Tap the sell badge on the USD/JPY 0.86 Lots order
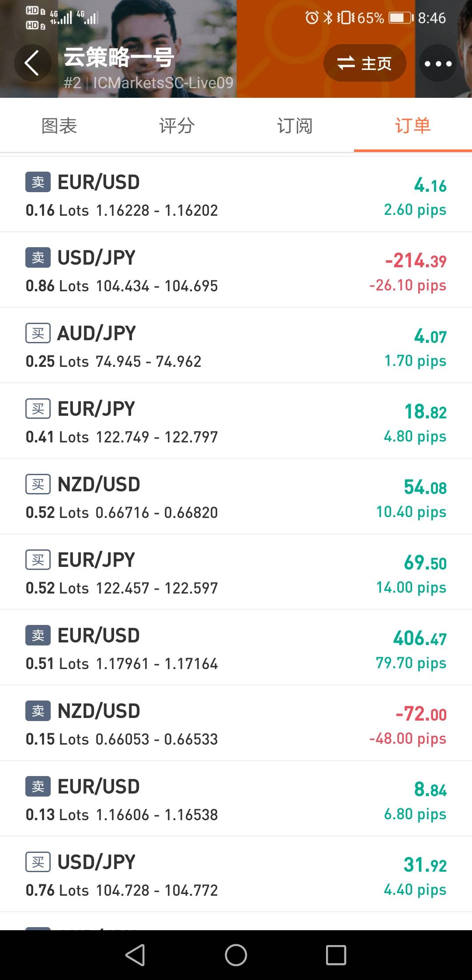Image resolution: width=472 pixels, height=980 pixels. [x=38, y=258]
